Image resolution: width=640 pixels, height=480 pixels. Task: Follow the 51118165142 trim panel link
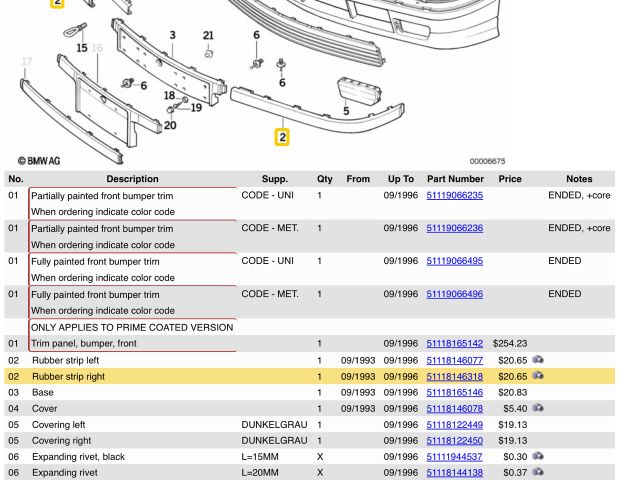(x=454, y=343)
